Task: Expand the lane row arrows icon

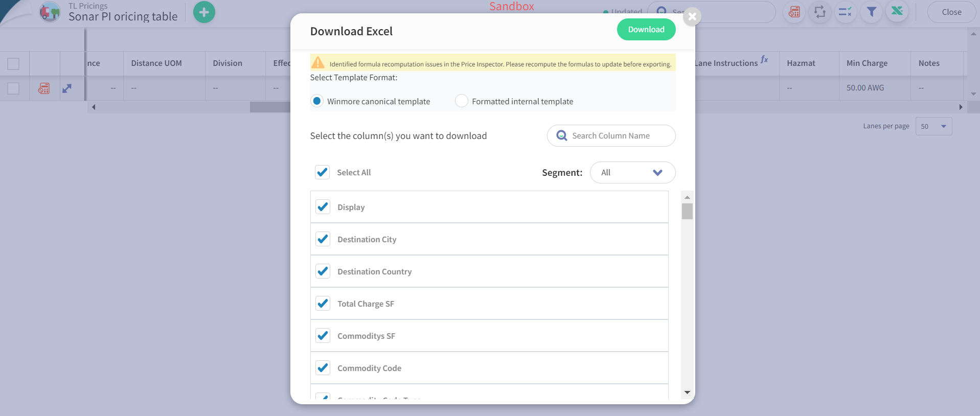Action: pos(67,88)
